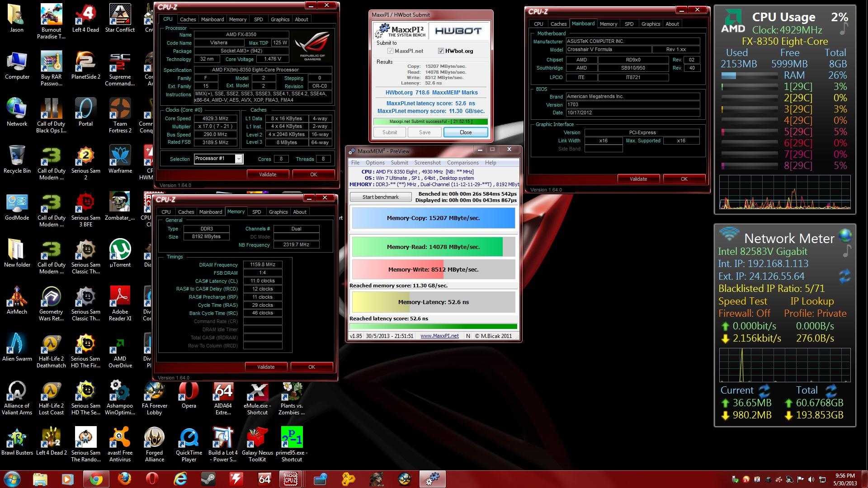Open the GodMode desktop icon

point(17,207)
